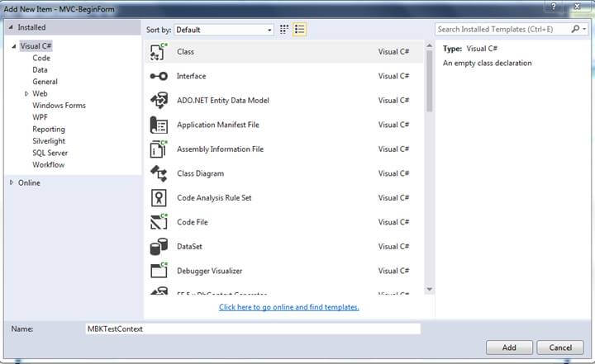Image resolution: width=595 pixels, height=364 pixels.
Task: Click the 'Interface' template name
Action: click(x=191, y=76)
